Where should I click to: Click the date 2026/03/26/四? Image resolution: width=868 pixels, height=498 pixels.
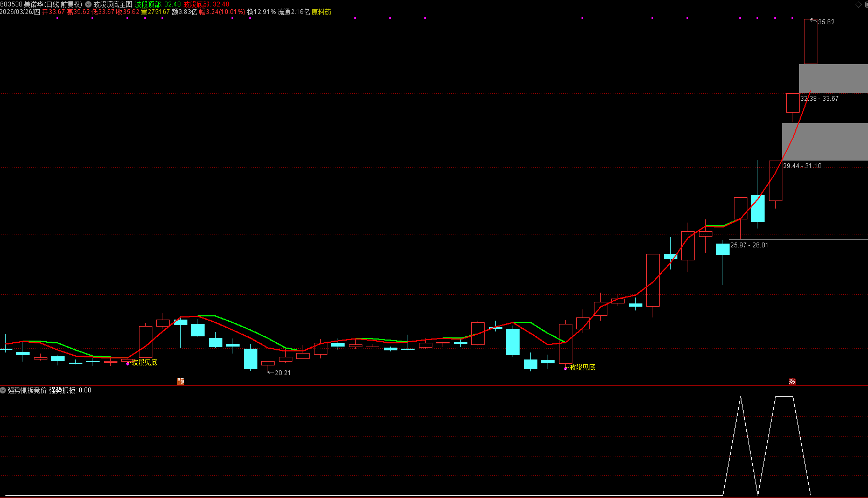click(20, 12)
